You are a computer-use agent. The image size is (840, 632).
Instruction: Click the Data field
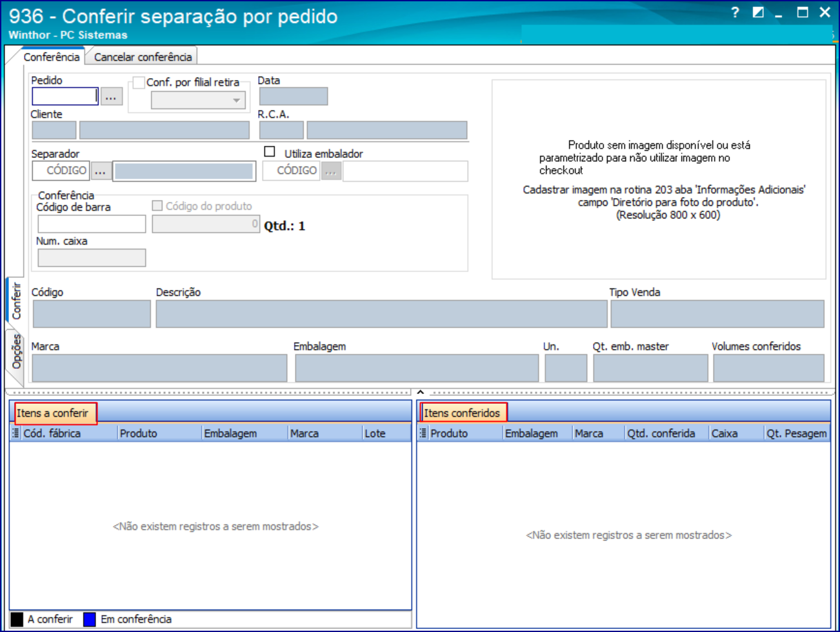(294, 96)
